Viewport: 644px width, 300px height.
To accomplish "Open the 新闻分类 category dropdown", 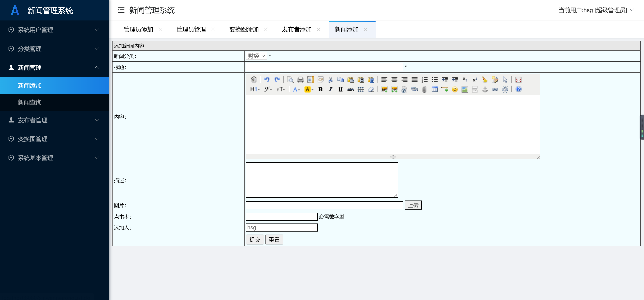I will (256, 56).
